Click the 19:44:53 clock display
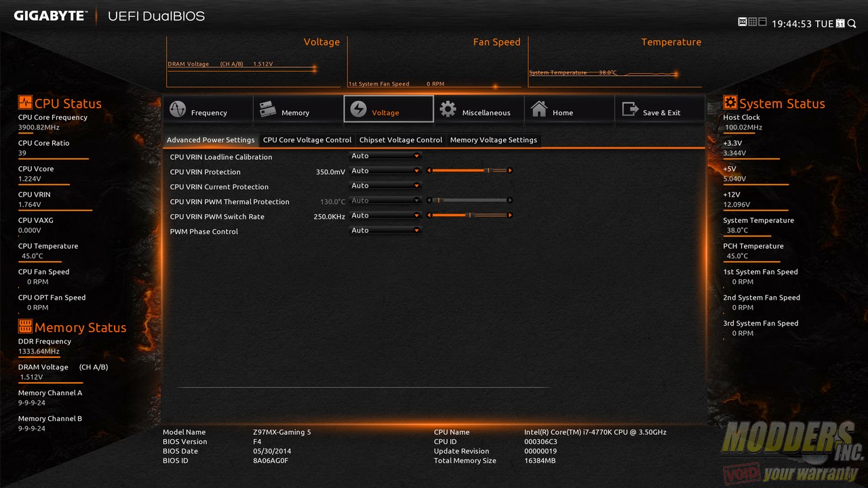 (x=792, y=24)
